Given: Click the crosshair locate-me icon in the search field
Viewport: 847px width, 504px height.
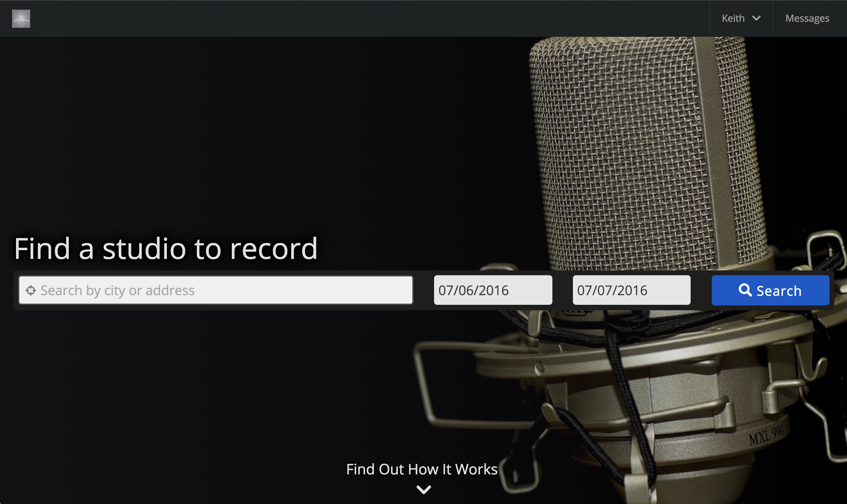Looking at the screenshot, I should [x=30, y=290].
